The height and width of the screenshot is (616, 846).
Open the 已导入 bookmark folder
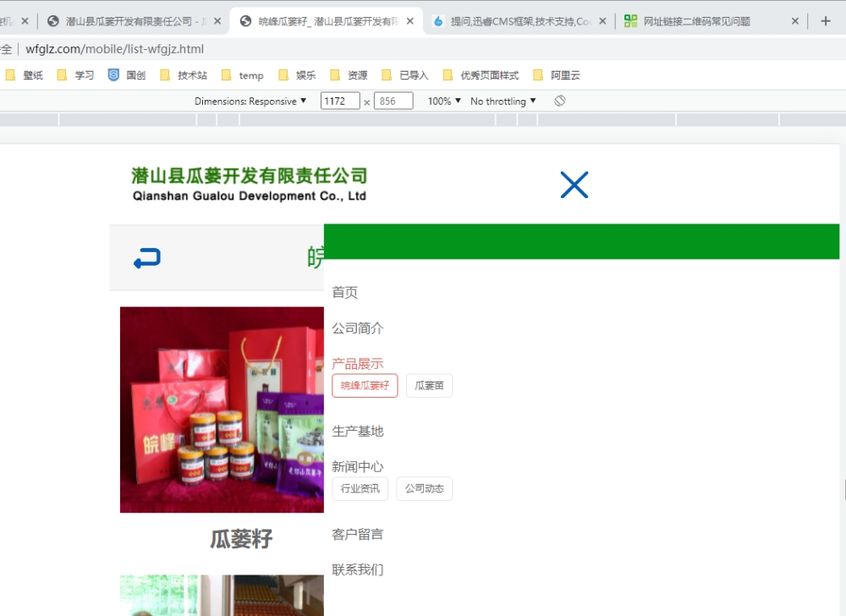point(405,75)
